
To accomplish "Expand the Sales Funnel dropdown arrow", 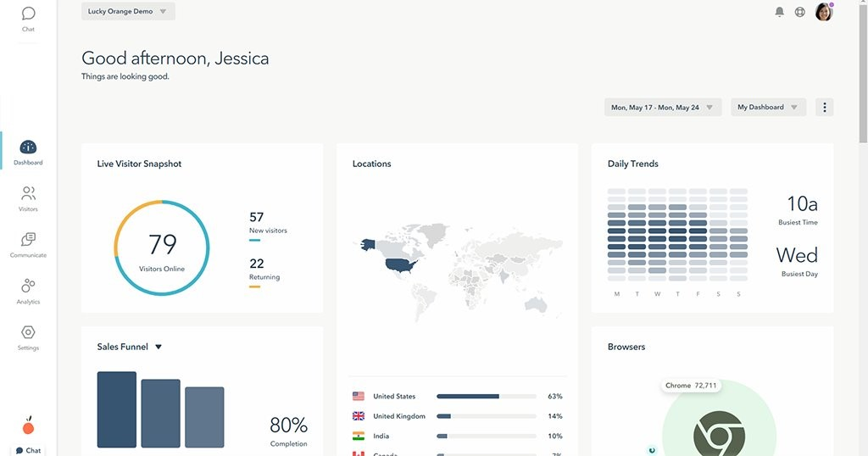I will tap(159, 347).
